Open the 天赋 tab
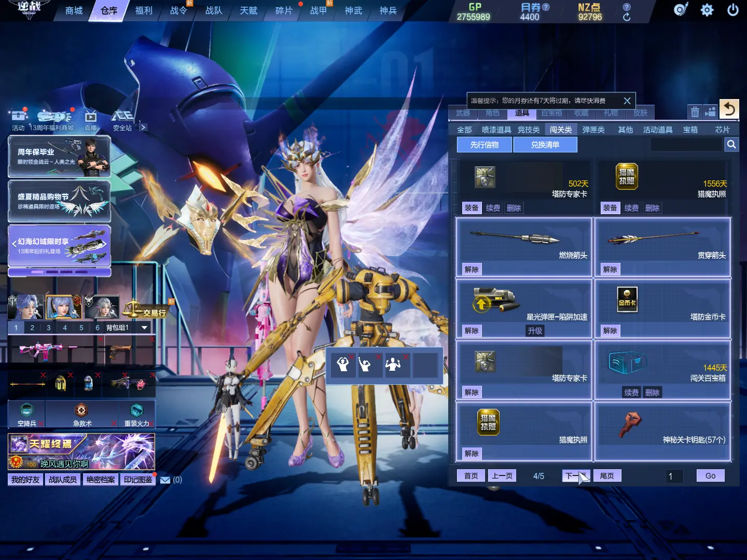 click(x=248, y=10)
